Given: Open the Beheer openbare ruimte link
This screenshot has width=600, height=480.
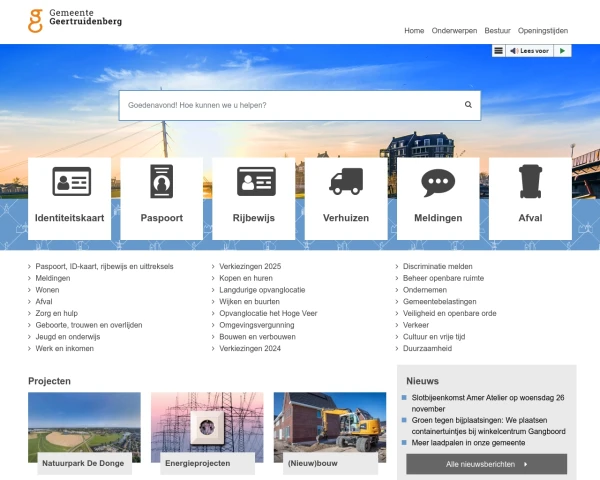Looking at the screenshot, I should click(443, 278).
